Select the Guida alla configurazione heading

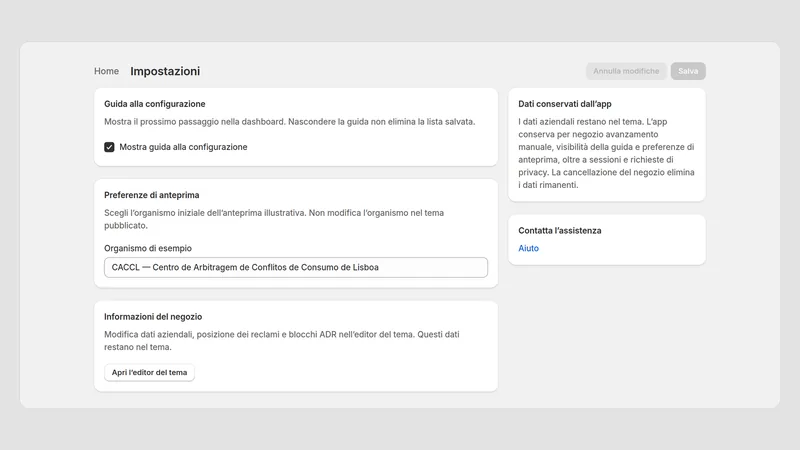click(x=155, y=104)
